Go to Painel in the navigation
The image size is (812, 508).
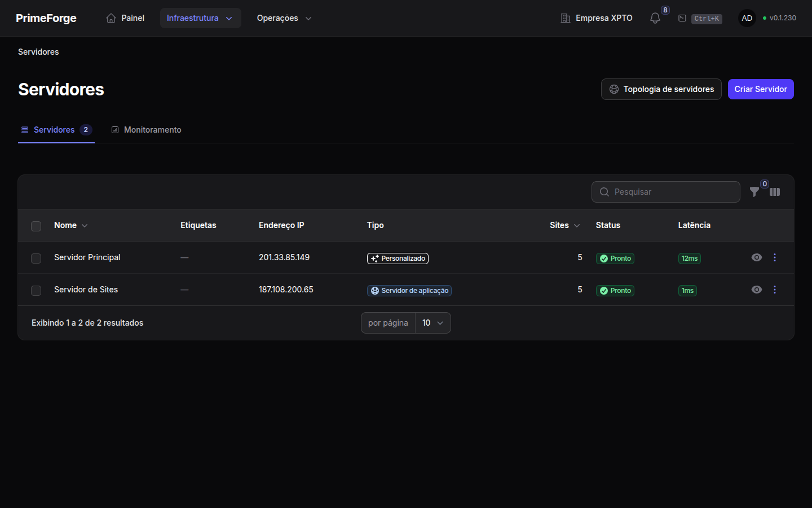tap(125, 18)
